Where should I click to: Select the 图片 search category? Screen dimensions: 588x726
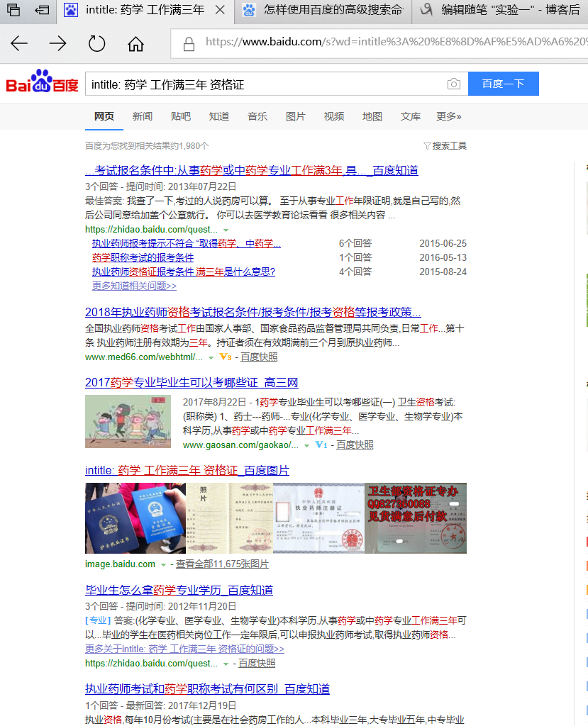coord(295,116)
